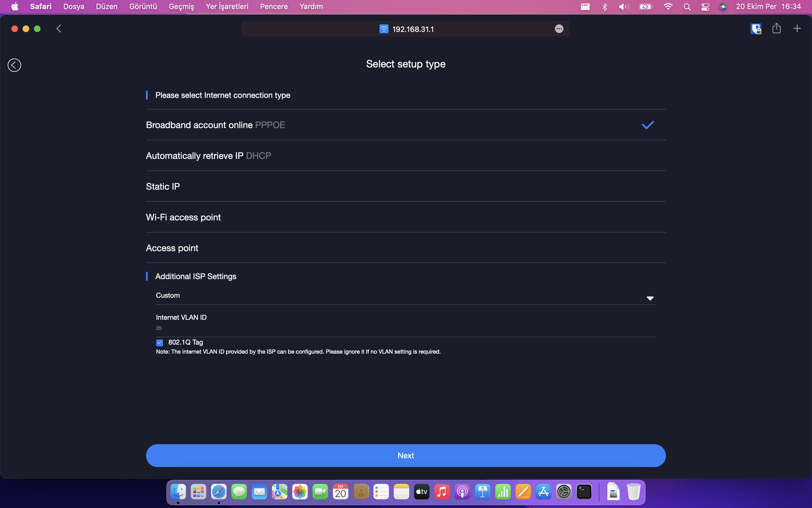Open the privacy shield extension icon
The image size is (812, 508).
[756, 29]
